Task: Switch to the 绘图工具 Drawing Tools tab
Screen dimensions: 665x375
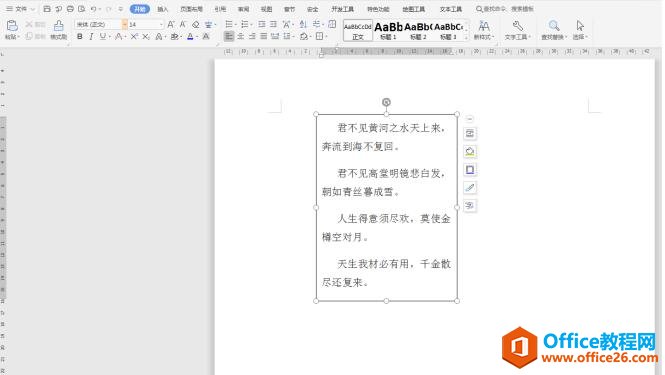Action: coord(414,9)
